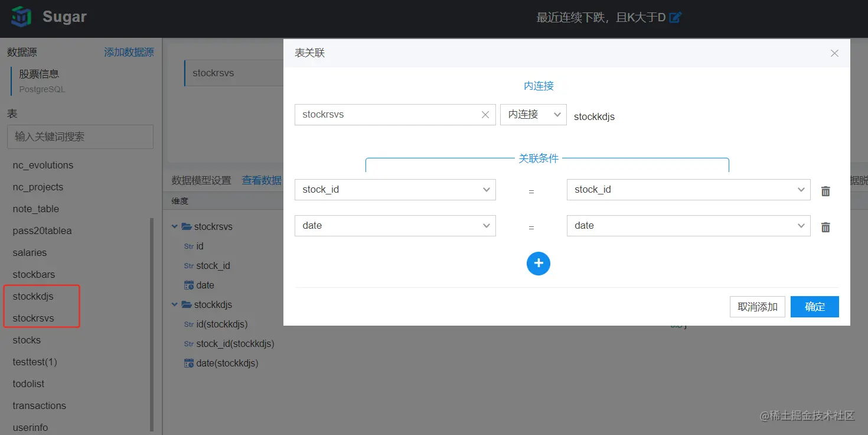The height and width of the screenshot is (435, 868).
Task: Select transactions table
Action: tap(39, 406)
